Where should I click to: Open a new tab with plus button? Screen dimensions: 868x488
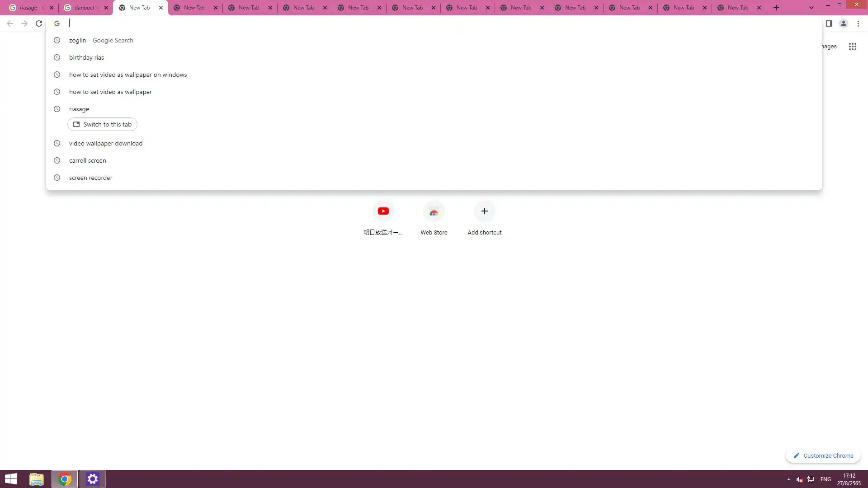pyautogui.click(x=776, y=8)
